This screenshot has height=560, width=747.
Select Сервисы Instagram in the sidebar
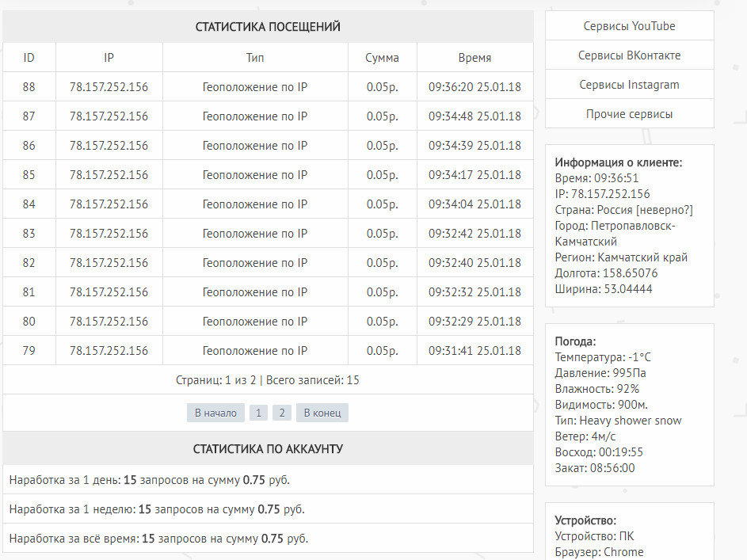pyautogui.click(x=629, y=85)
